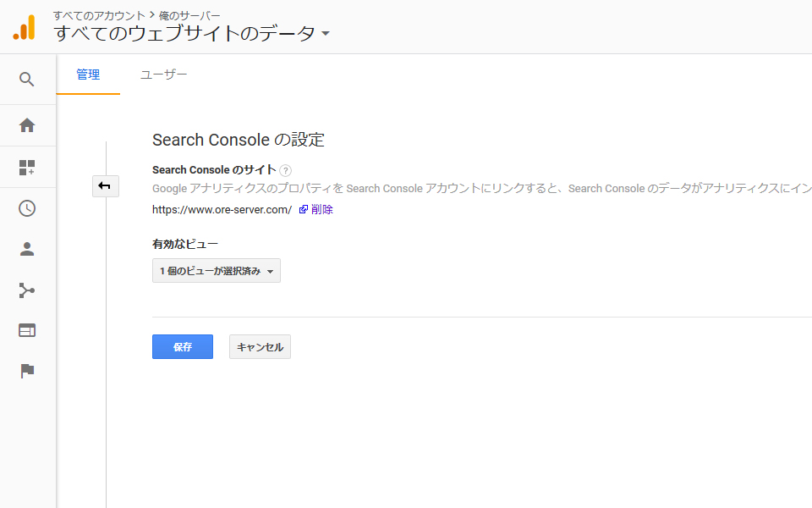Image resolution: width=812 pixels, height=508 pixels.
Task: Open Acquisition reports branching icon
Action: point(27,290)
